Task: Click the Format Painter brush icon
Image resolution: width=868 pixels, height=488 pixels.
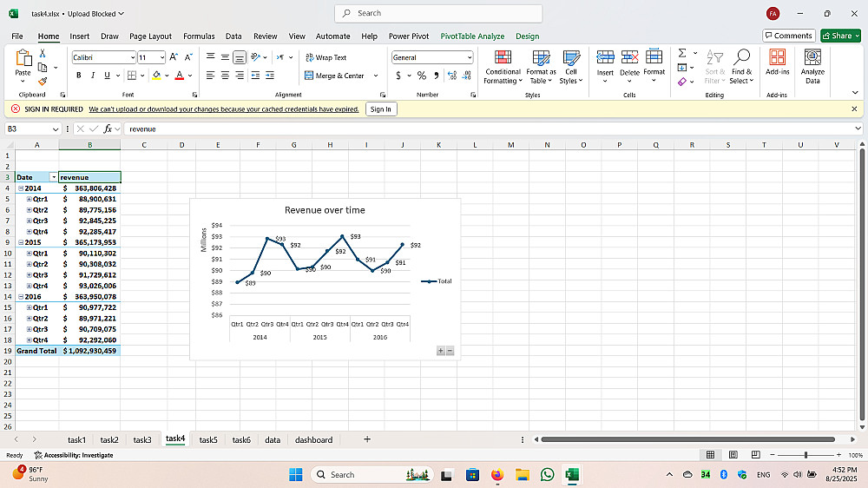Action: pos(43,81)
